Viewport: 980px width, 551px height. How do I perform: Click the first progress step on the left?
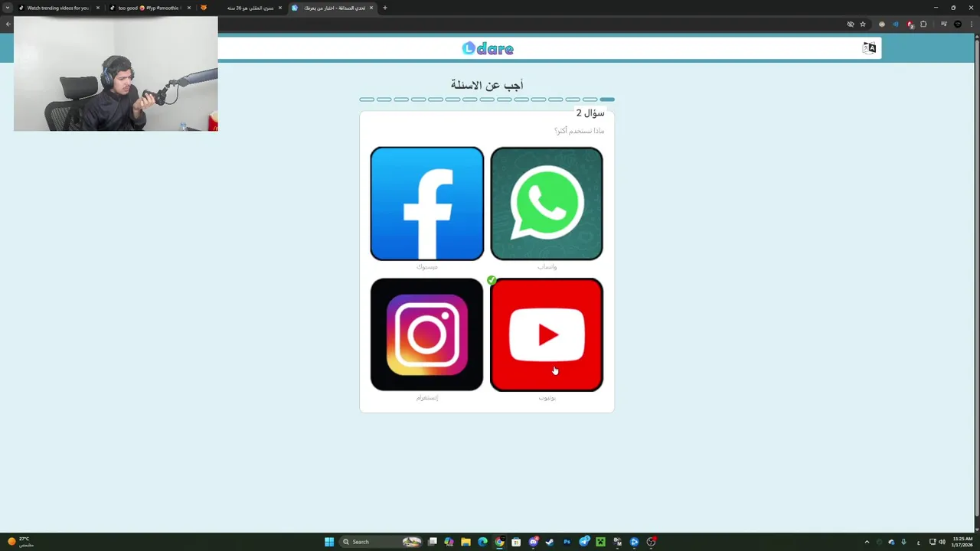(367, 99)
